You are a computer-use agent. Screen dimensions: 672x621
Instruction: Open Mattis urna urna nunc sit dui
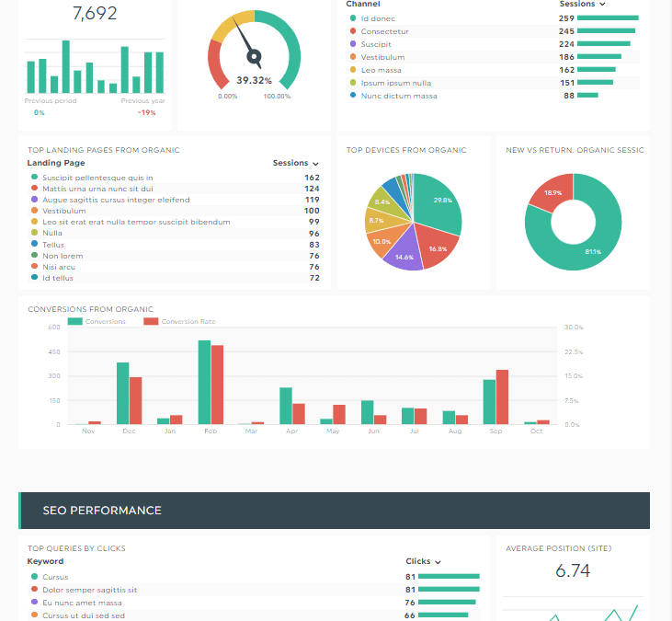click(x=96, y=189)
